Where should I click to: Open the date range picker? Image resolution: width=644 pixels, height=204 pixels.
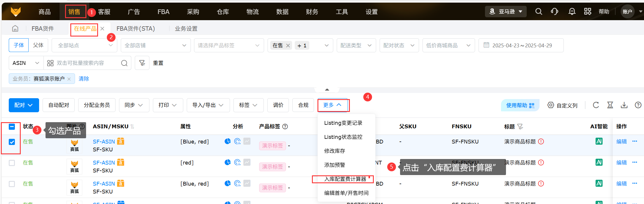point(521,45)
